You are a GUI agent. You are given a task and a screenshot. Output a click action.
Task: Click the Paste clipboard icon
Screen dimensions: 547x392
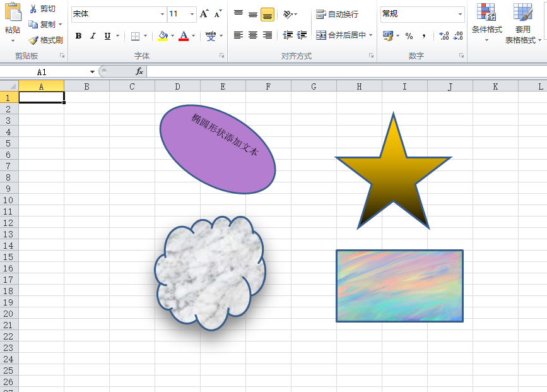(x=13, y=12)
